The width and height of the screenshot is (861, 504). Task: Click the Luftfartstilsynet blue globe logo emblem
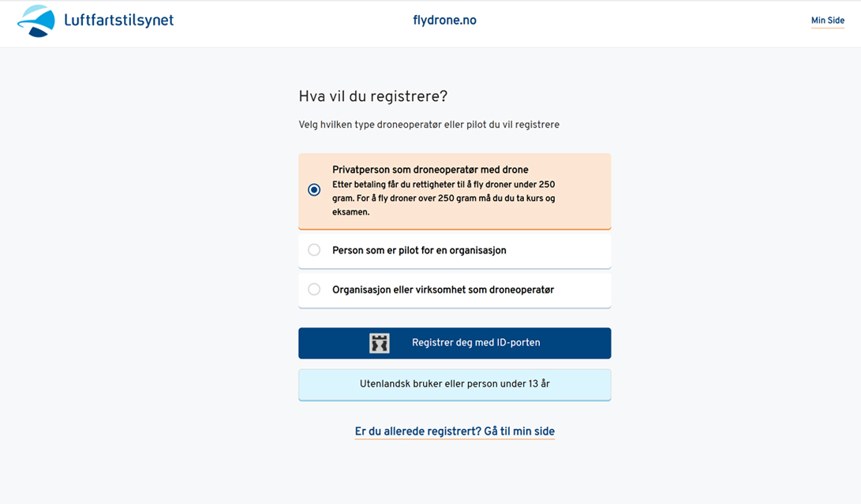tap(36, 21)
